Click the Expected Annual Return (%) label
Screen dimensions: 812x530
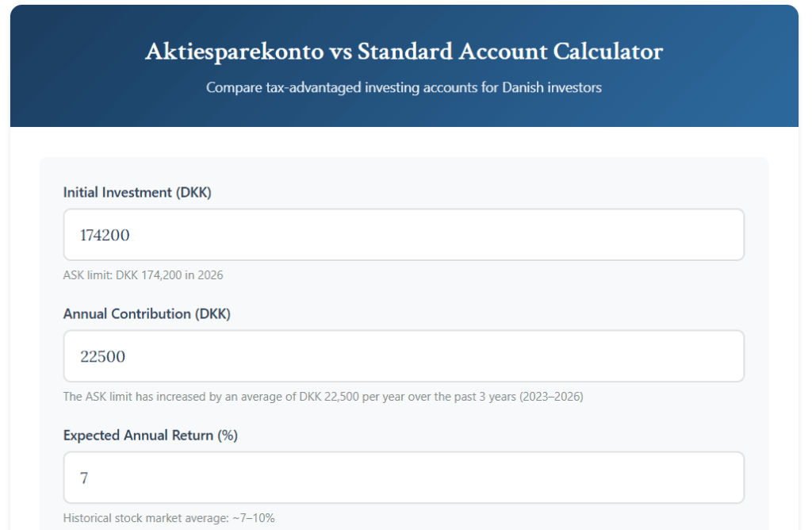[x=151, y=435]
